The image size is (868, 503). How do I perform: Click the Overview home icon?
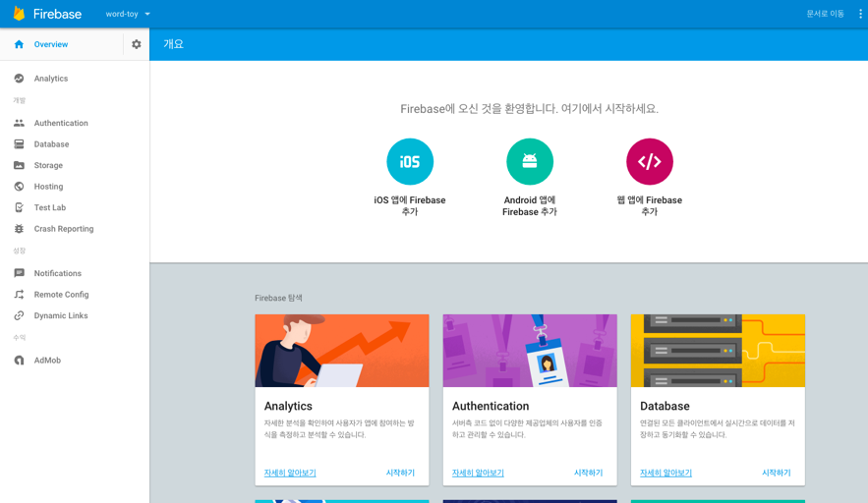(19, 44)
